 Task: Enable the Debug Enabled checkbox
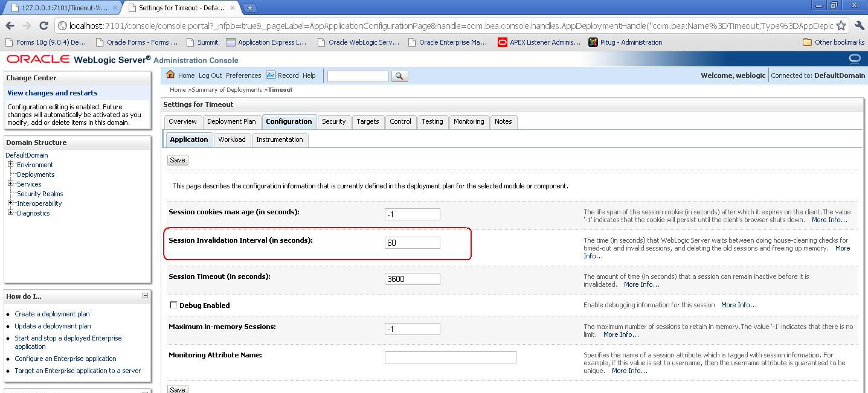[173, 305]
